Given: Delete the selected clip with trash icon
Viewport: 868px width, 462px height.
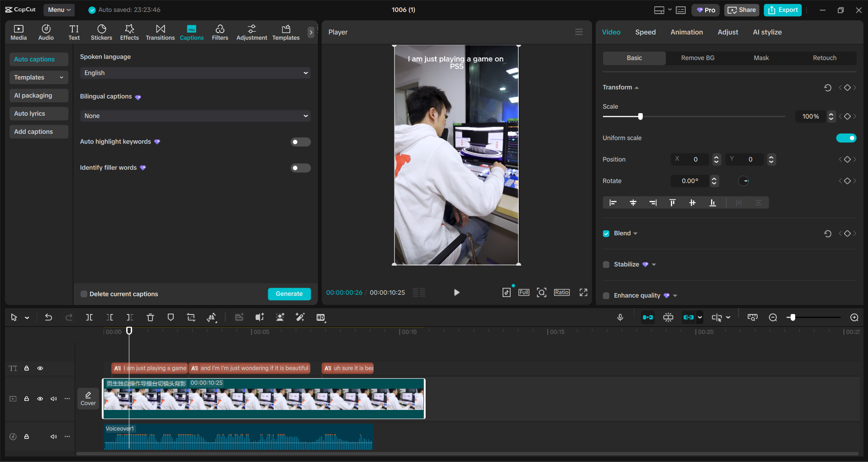Looking at the screenshot, I should click(x=150, y=317).
